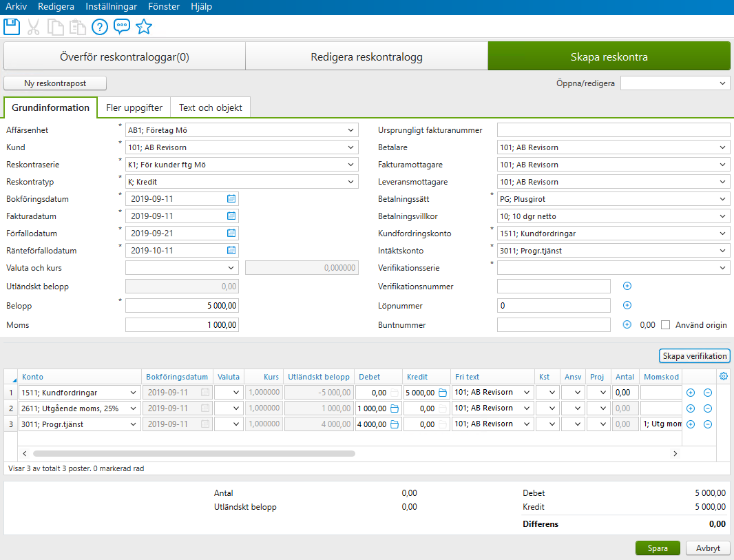Expand the Öppna/redigera dropdown
The width and height of the screenshot is (734, 560).
722,82
